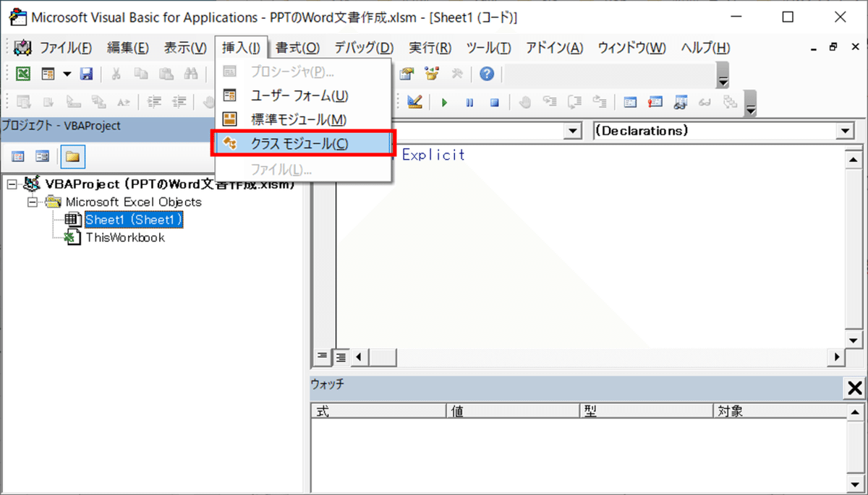The image size is (868, 495).
Task: Click the List Constants edit toolbar icon
Action: pos(49,102)
